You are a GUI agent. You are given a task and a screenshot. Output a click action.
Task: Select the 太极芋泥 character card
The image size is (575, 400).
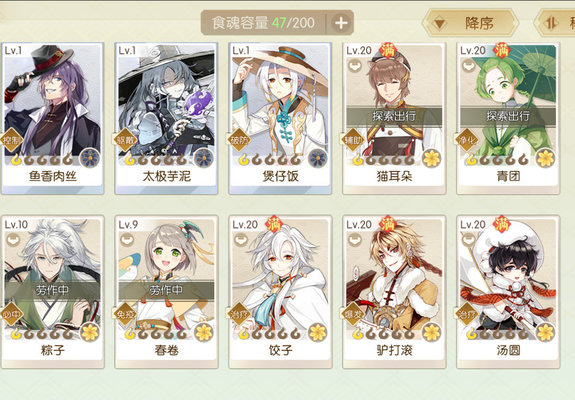[166, 118]
